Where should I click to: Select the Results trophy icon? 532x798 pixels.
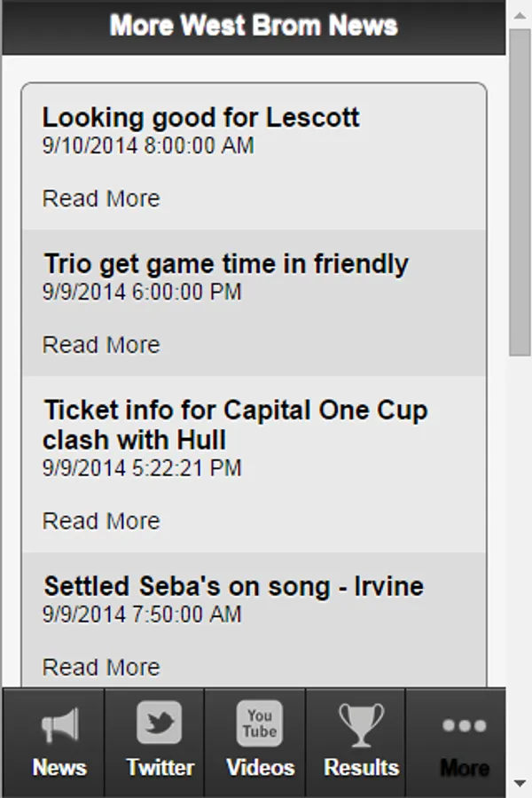361,724
